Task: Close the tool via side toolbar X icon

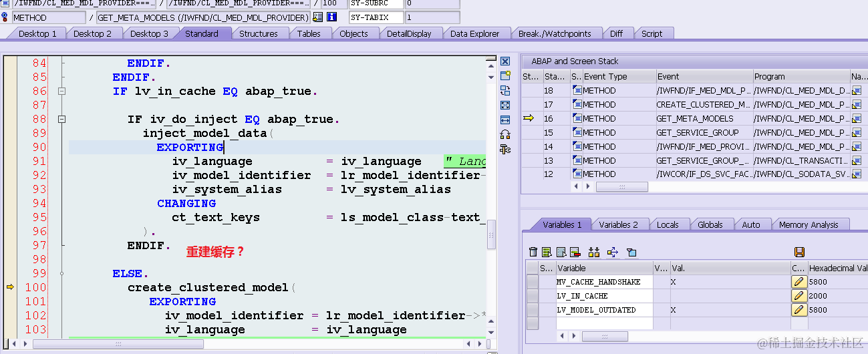Action: pyautogui.click(x=505, y=61)
